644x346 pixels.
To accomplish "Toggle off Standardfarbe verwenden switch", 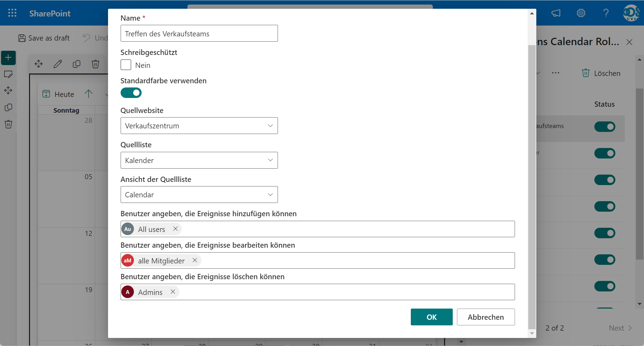I will tap(131, 93).
